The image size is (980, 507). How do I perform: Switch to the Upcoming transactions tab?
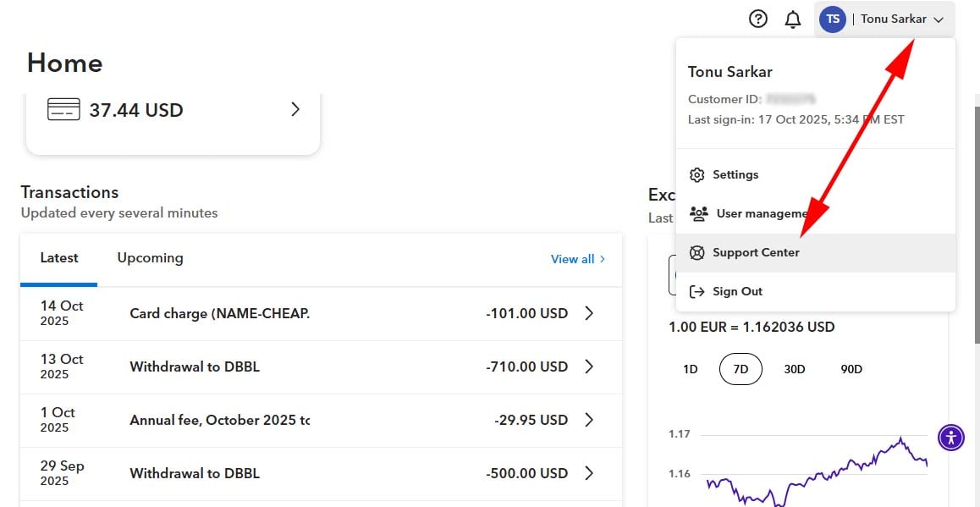[x=149, y=257]
